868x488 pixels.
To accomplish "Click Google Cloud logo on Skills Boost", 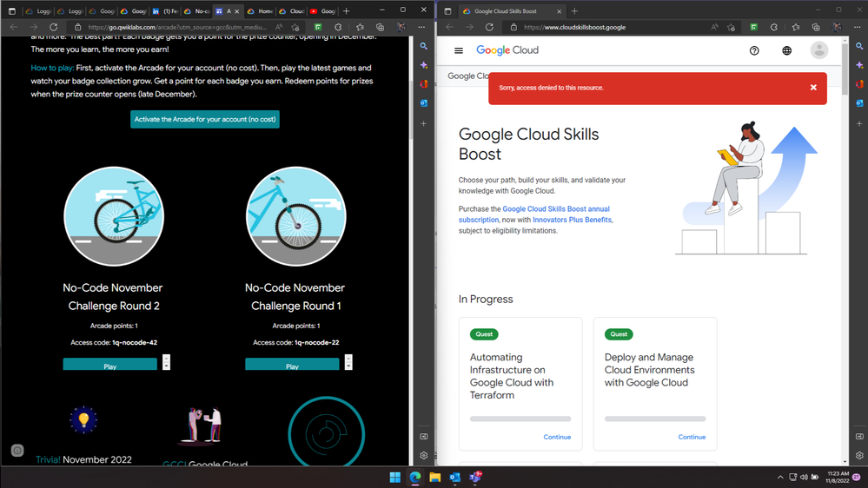I will [507, 50].
